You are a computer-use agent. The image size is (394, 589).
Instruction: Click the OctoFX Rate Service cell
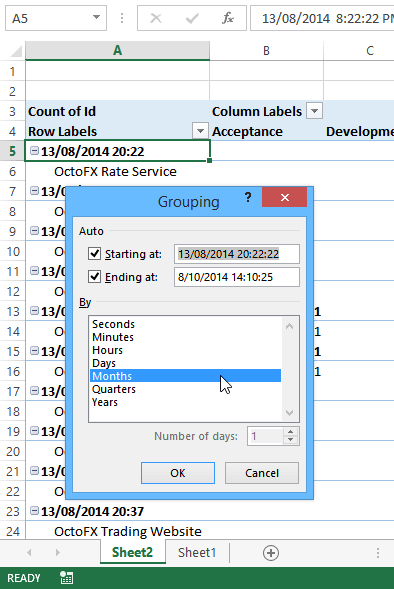coord(118,171)
